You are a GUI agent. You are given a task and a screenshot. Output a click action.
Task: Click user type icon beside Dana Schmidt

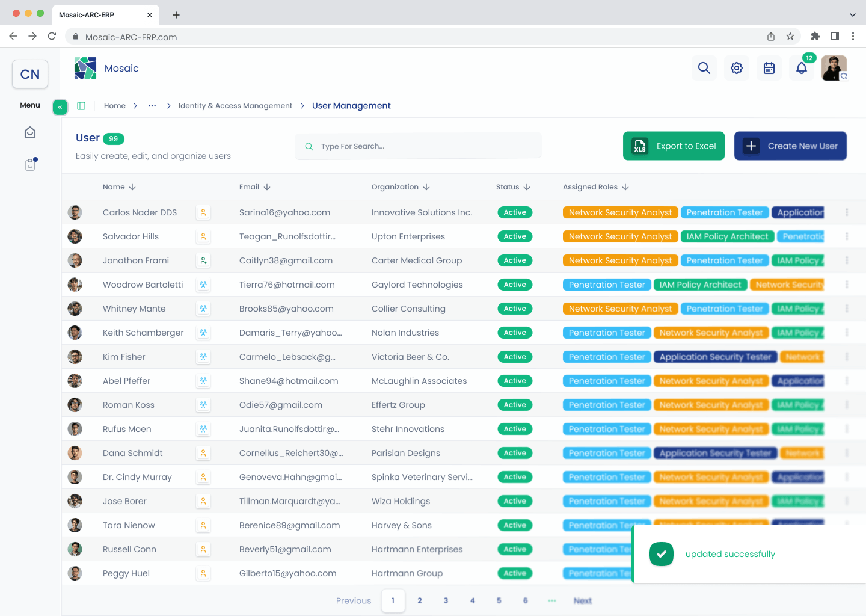(x=203, y=453)
